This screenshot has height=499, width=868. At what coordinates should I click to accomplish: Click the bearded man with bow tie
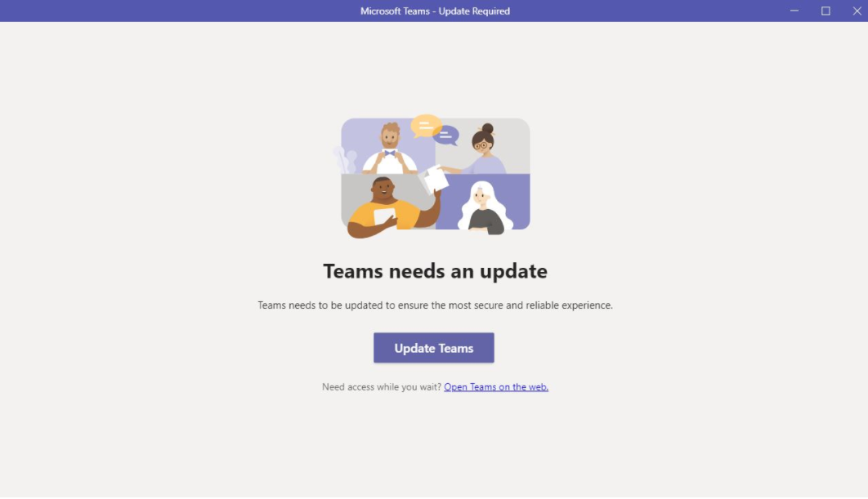390,149
